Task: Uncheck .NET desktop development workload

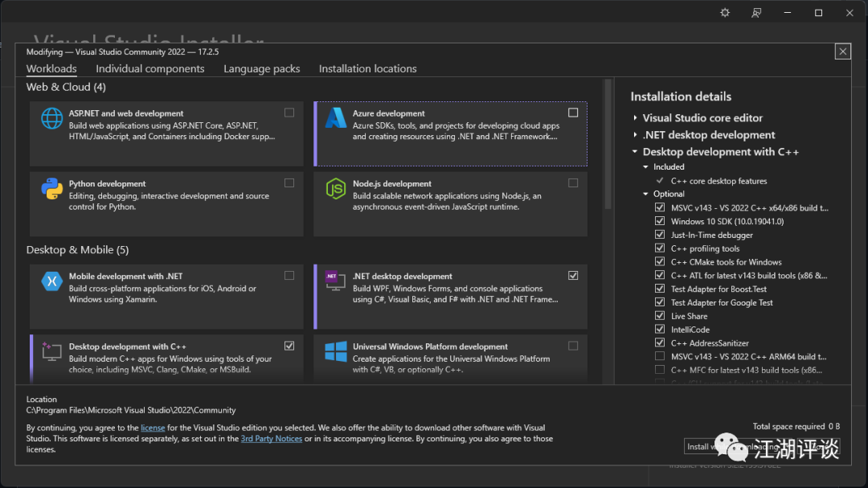Action: click(x=573, y=275)
